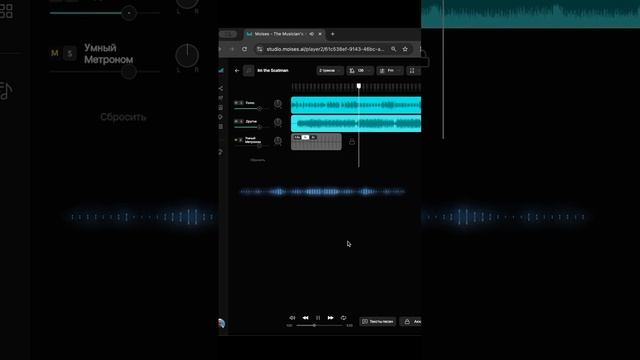Open site information icon left of the URL
640x360 pixels.
260,49
